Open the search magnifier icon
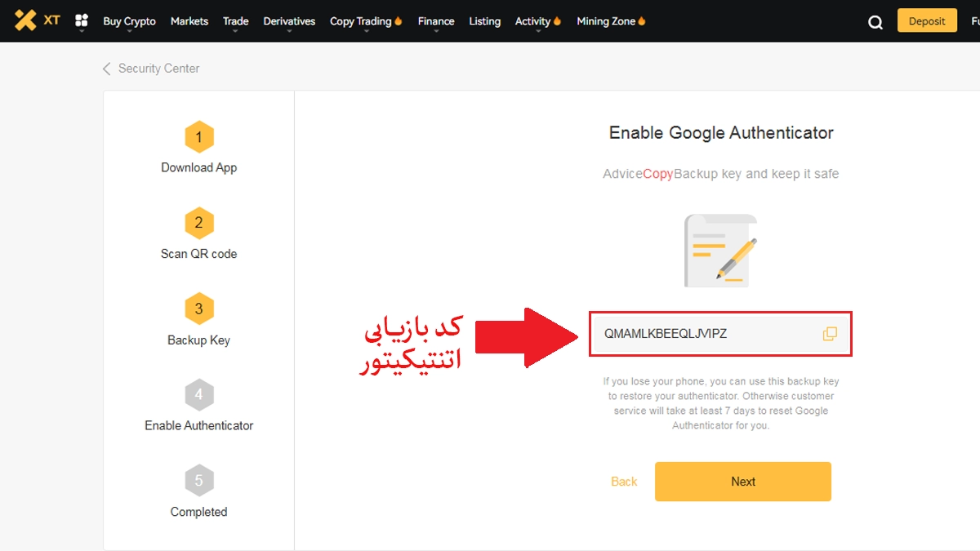 [x=875, y=22]
